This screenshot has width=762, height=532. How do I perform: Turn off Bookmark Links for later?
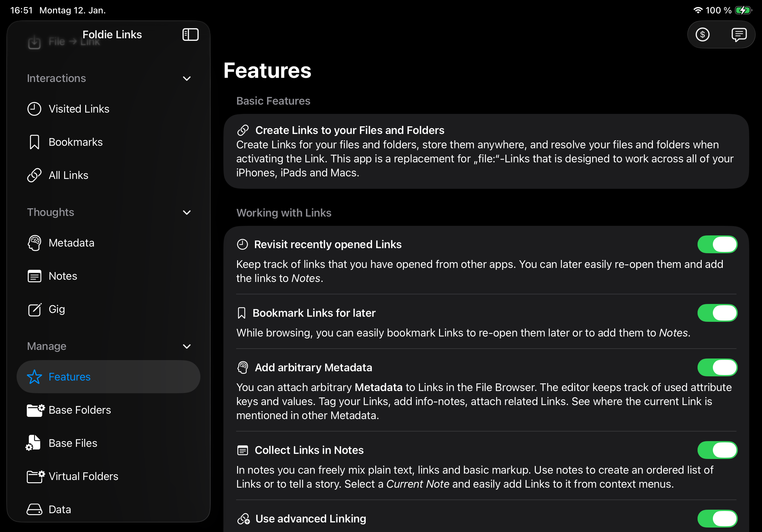[718, 313]
